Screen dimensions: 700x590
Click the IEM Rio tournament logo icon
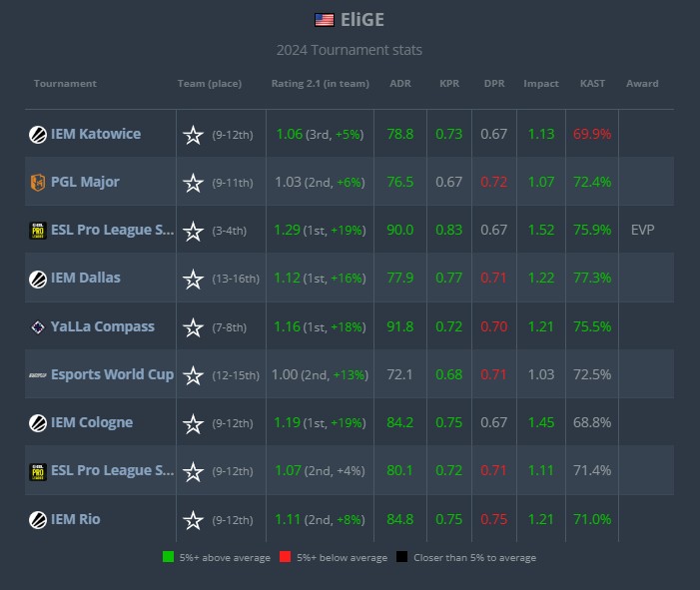pos(37,520)
